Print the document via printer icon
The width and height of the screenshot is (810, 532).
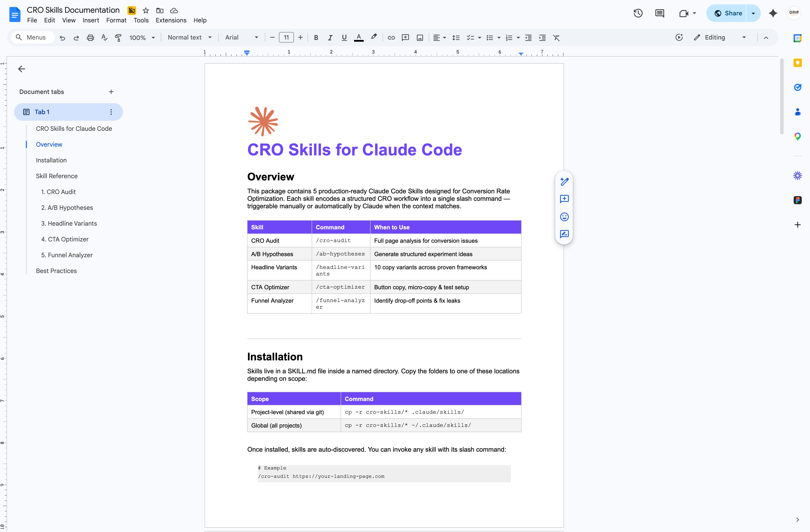tap(90, 38)
